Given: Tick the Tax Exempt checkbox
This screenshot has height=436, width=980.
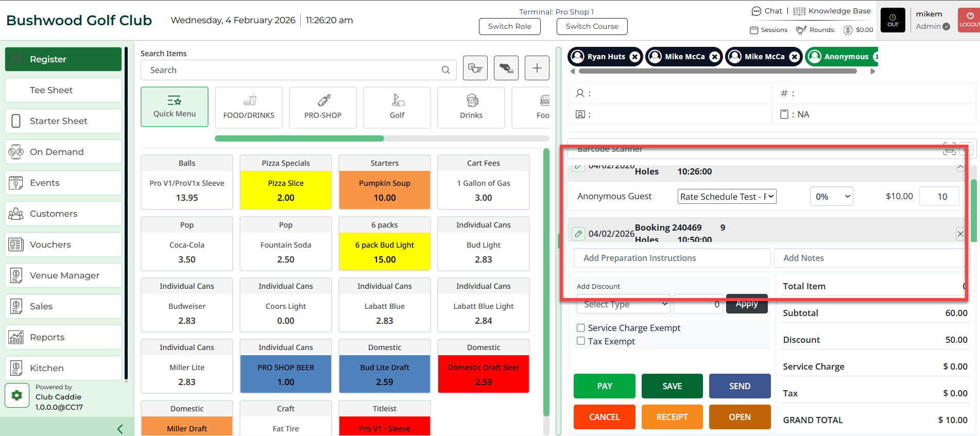Looking at the screenshot, I should coord(581,341).
